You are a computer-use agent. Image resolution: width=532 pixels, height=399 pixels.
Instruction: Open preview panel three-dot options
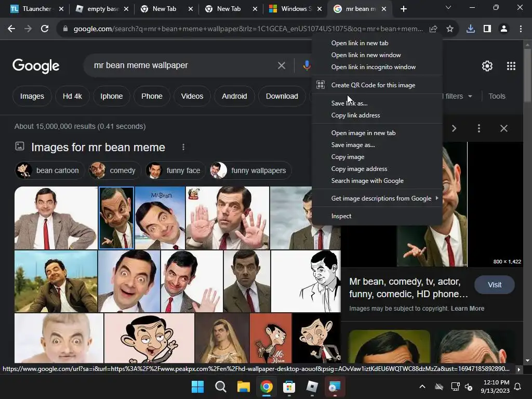point(478,128)
